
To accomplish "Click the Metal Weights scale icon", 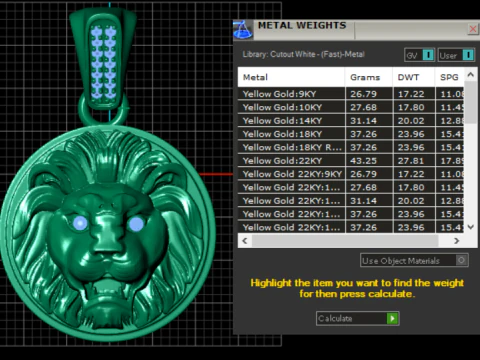I will pyautogui.click(x=243, y=30).
